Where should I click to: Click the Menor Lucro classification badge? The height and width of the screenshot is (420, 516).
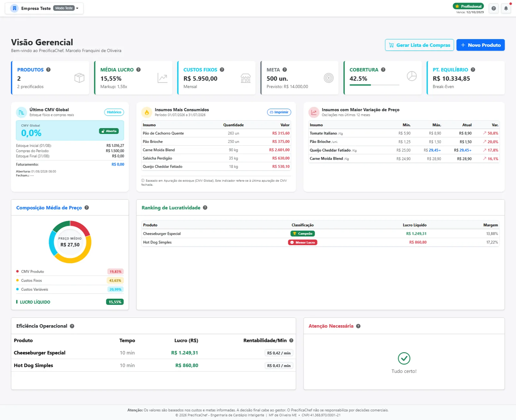303,242
